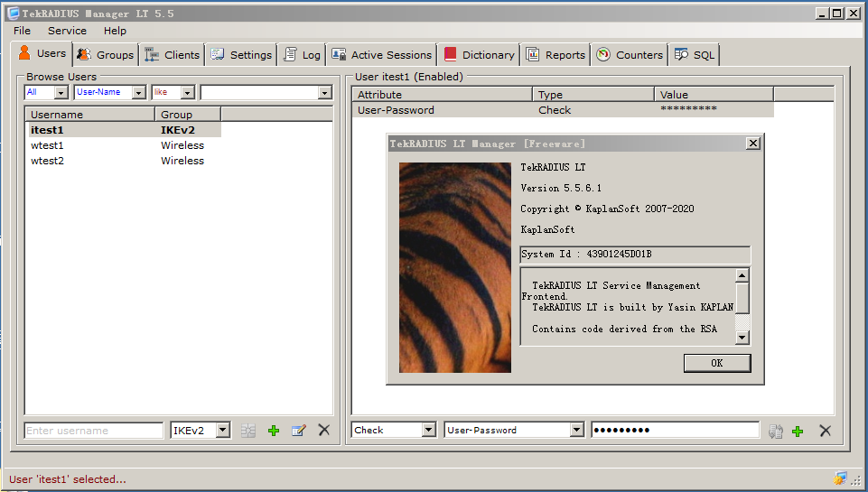
Task: Click the status bar service icon
Action: point(840,478)
